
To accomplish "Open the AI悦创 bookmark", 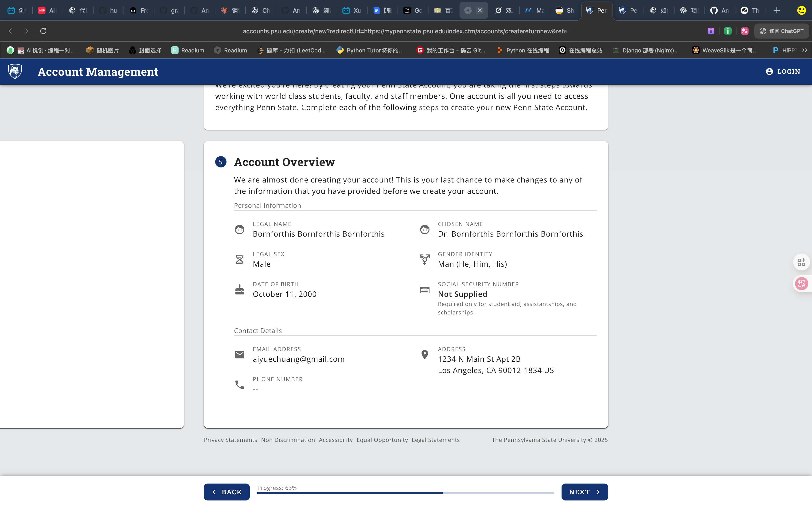I will pos(42,50).
